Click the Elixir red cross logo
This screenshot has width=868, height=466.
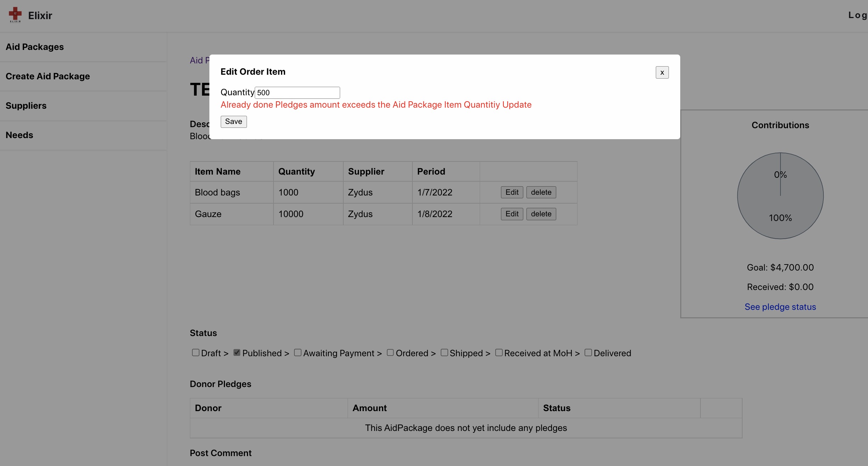[15, 15]
